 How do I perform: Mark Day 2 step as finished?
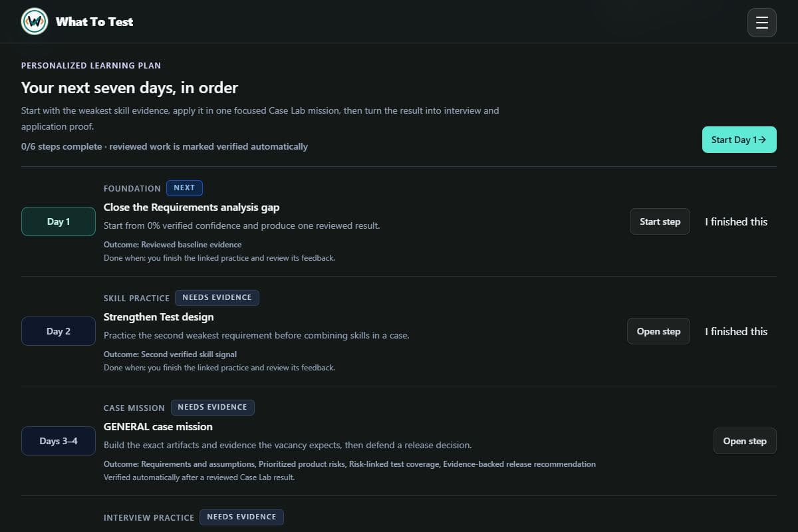point(736,331)
